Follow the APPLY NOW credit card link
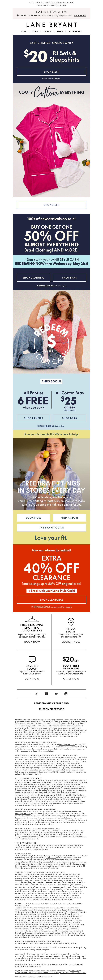The height and width of the screenshot is (980, 103). click(71, 678)
